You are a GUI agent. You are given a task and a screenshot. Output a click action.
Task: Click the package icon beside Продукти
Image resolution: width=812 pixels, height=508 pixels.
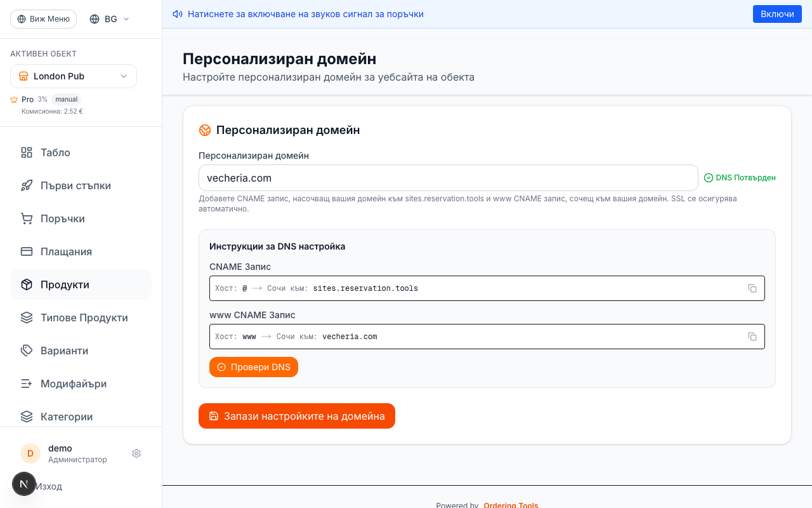pos(26,284)
